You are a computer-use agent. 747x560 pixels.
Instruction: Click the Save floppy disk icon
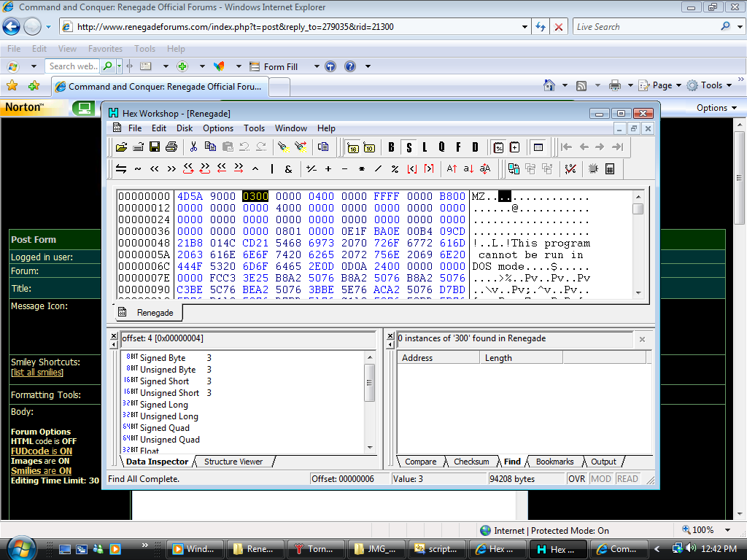click(155, 147)
